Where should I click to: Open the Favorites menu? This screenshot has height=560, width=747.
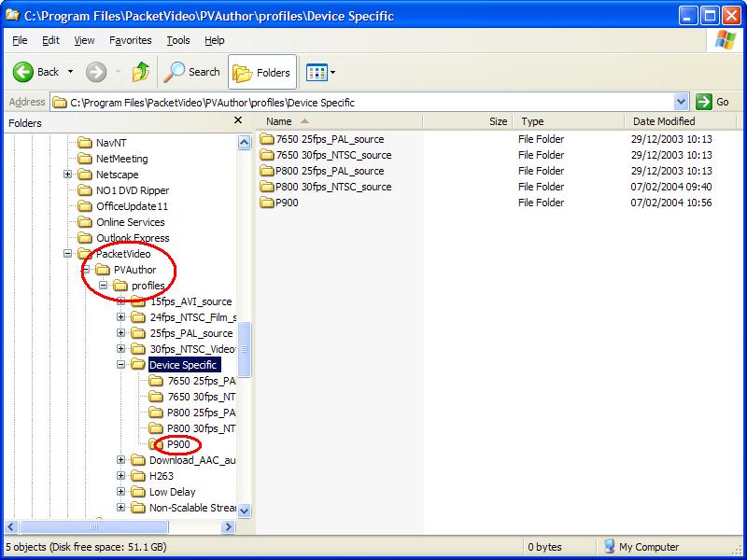coord(131,40)
